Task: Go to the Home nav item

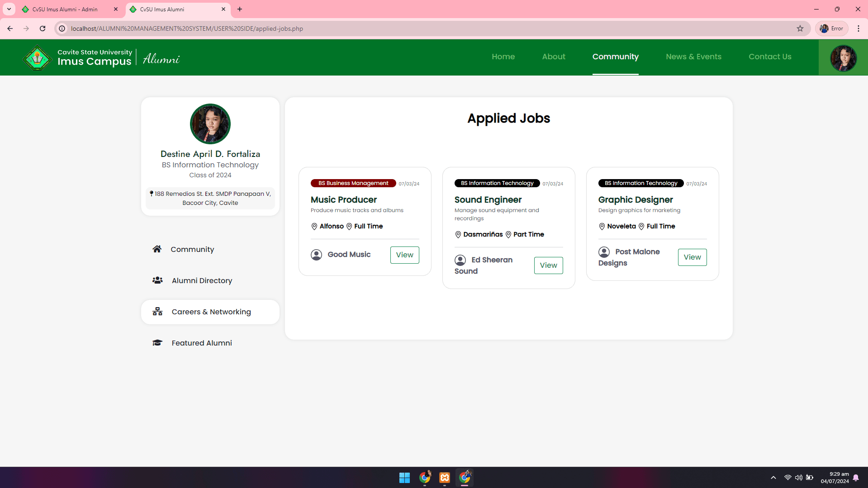Action: point(503,57)
